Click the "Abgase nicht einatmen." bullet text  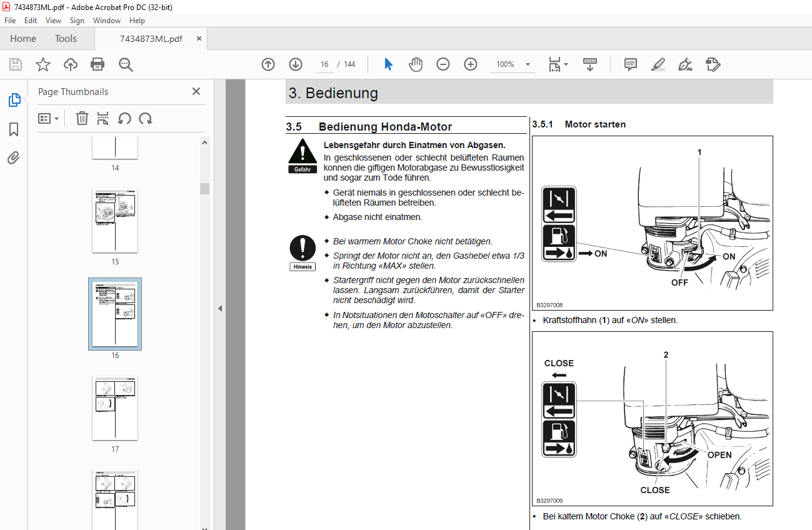click(x=378, y=217)
